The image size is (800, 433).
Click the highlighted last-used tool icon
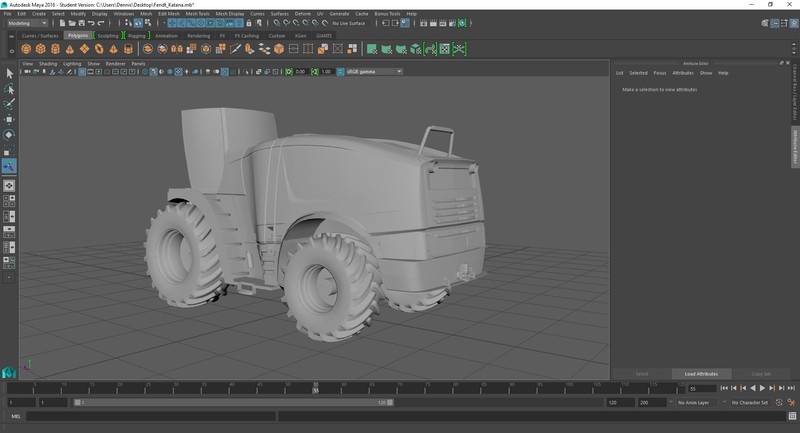pyautogui.click(x=9, y=166)
